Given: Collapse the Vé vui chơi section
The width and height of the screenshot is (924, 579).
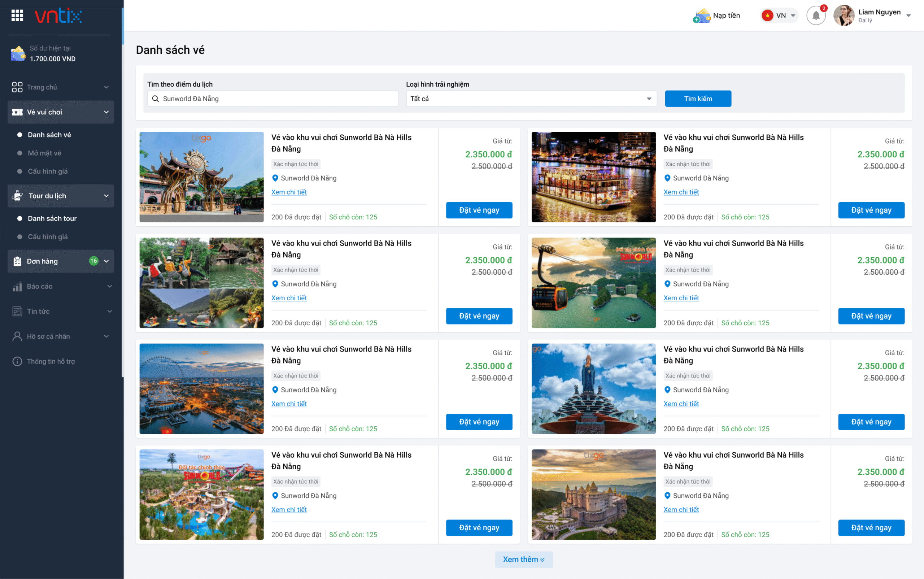Looking at the screenshot, I should 106,112.
